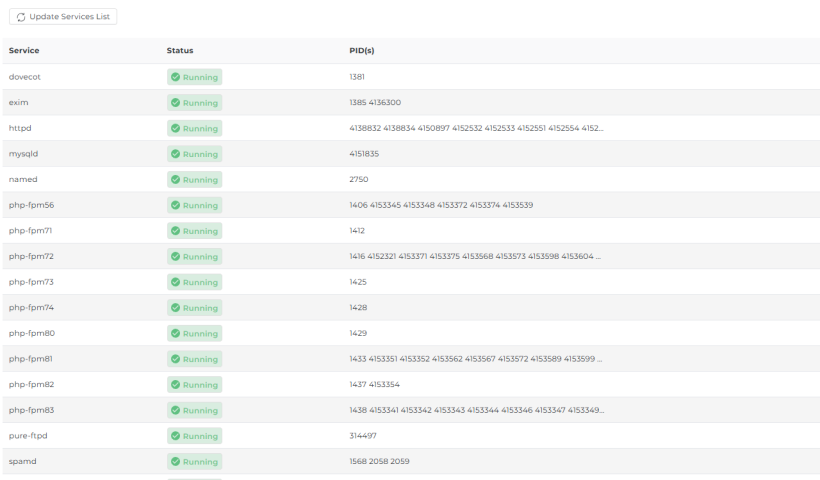
Task: Click PIDs 1385 4136300 for exim
Action: (x=375, y=102)
